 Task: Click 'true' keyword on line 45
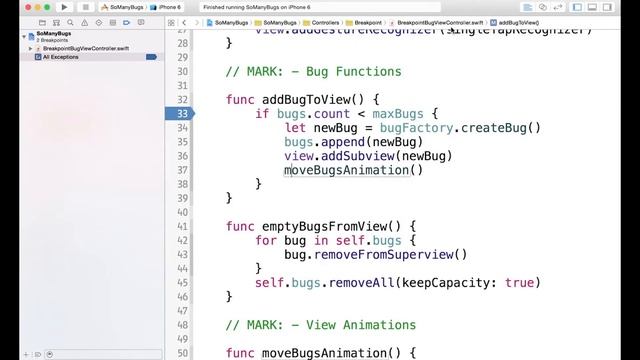519,283
